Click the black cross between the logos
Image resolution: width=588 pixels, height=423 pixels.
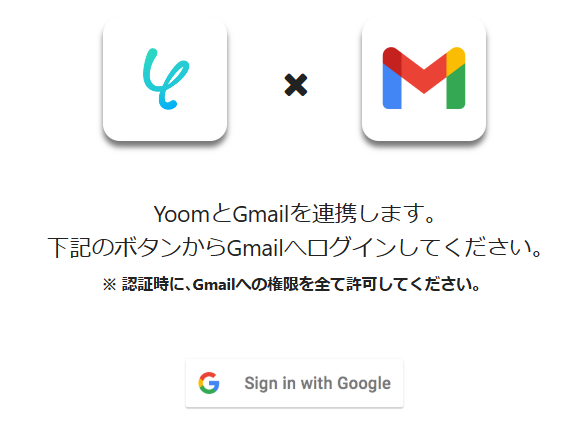tap(296, 85)
